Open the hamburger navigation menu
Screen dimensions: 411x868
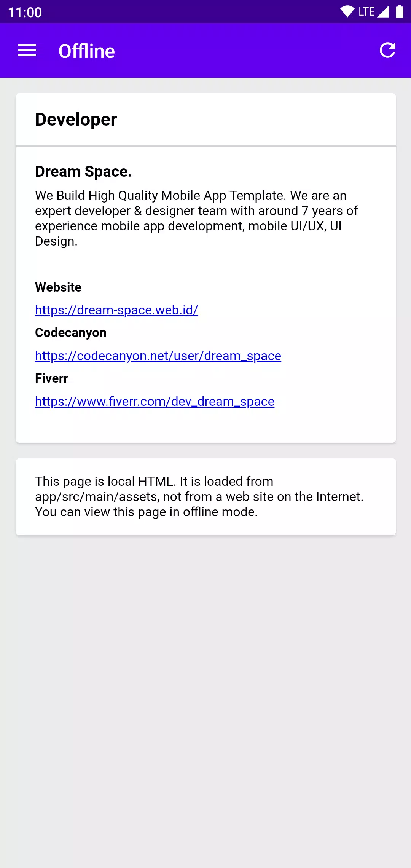[x=27, y=51]
